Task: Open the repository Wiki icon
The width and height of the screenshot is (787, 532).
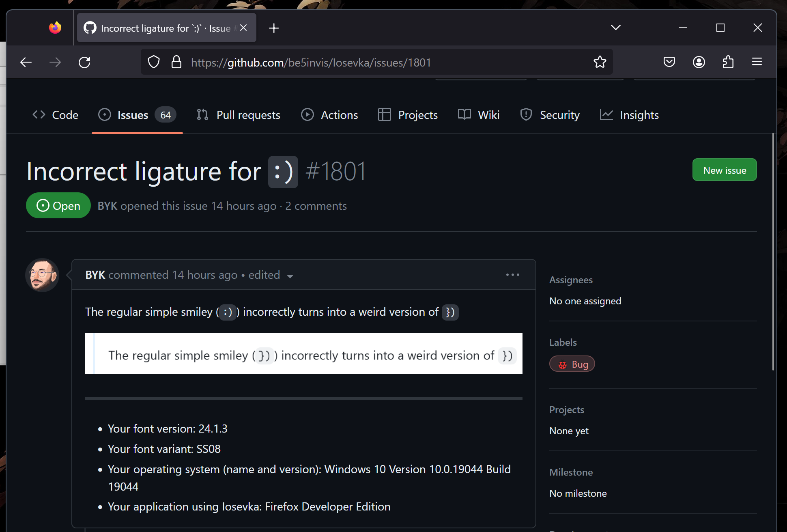Action: 464,115
